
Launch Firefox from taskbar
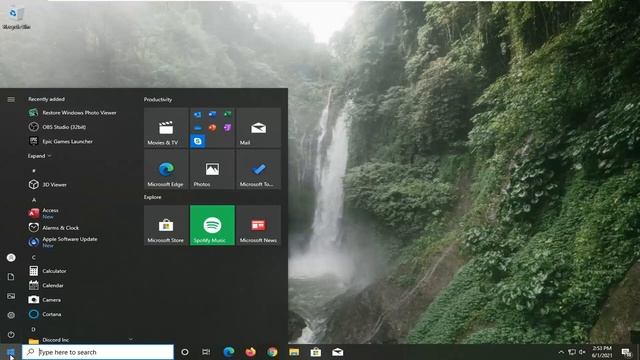tap(250, 352)
